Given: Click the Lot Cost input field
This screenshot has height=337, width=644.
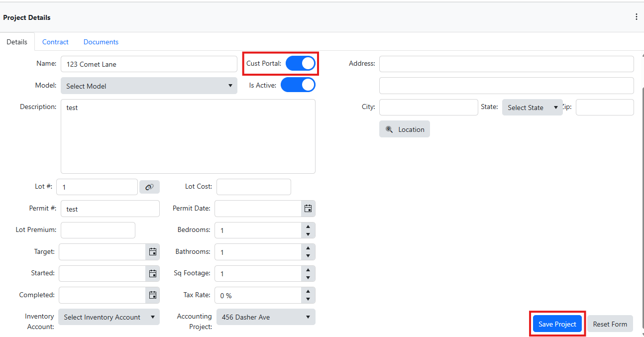Looking at the screenshot, I should click(x=254, y=187).
